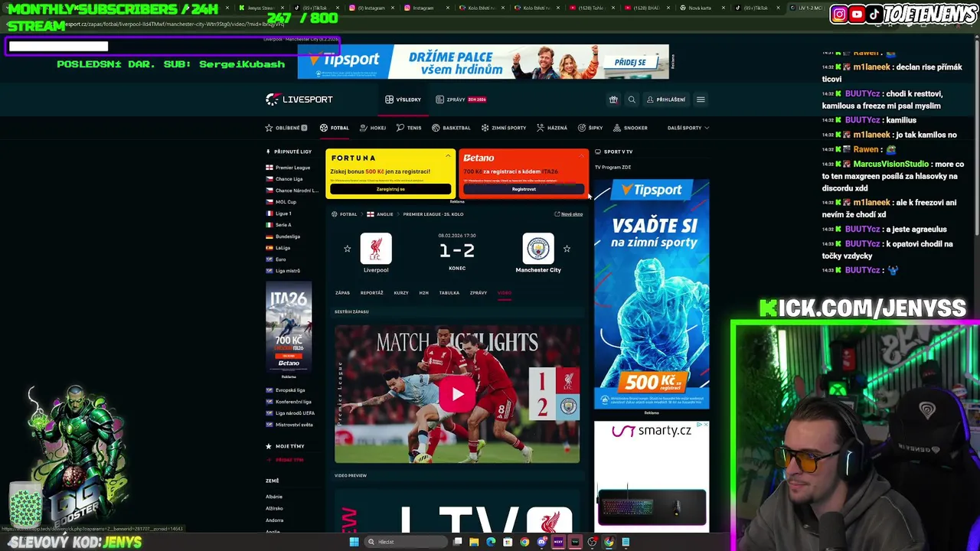Open Discord from the taskbar
980x551 pixels.
(541, 542)
